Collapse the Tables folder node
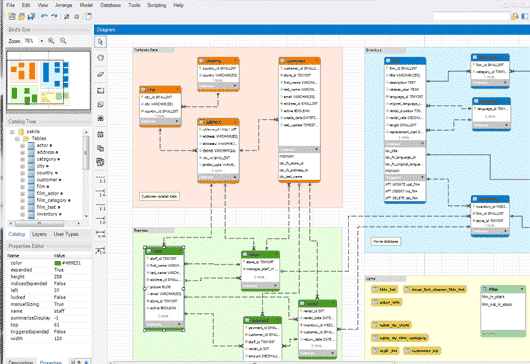 point(17,139)
